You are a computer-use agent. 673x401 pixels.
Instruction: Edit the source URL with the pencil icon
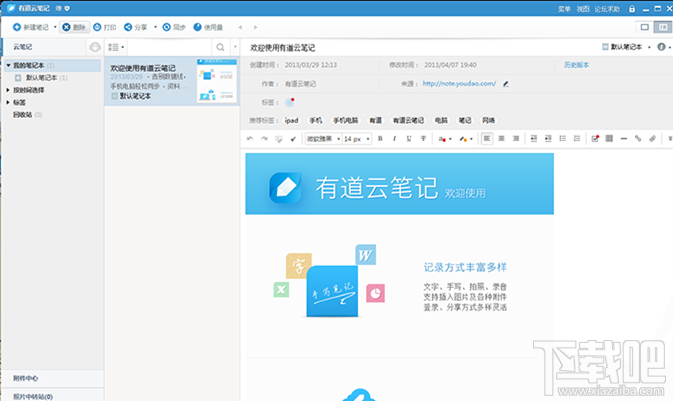506,84
